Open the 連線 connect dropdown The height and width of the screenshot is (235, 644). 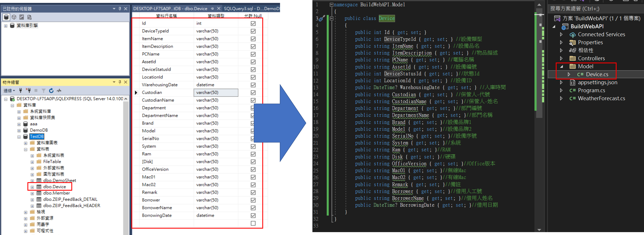point(9,90)
